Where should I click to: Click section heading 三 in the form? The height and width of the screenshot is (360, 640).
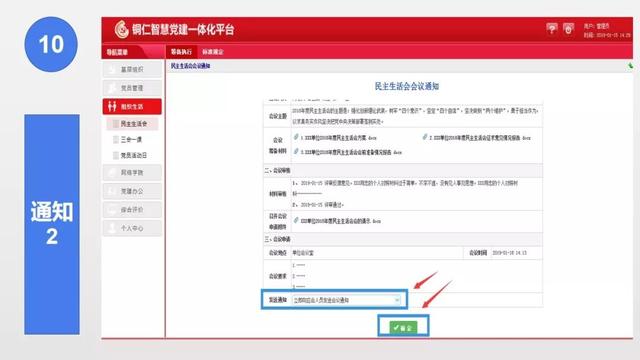click(x=278, y=239)
